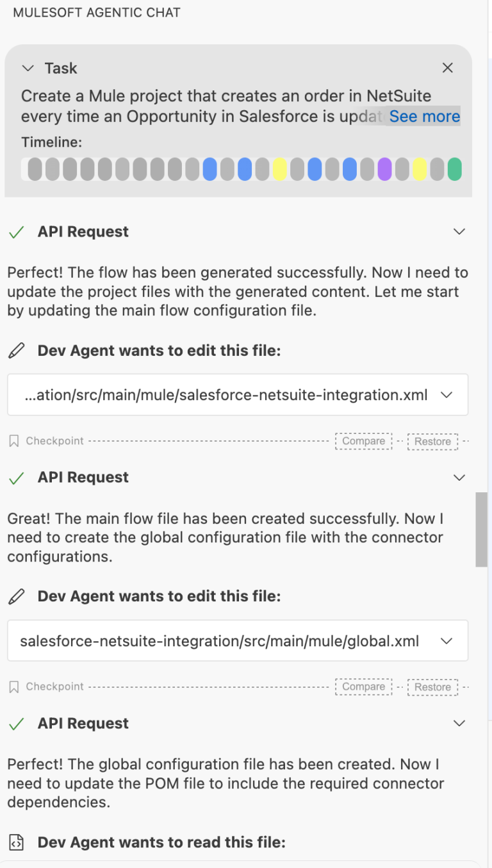This screenshot has width=492, height=868.
Task: Collapse the Task panel
Action: tap(28, 67)
